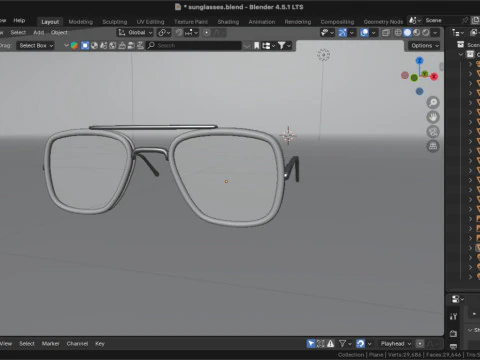This screenshot has width=480, height=360.
Task: Click the zoom magnifier viewport button
Action: [x=433, y=102]
